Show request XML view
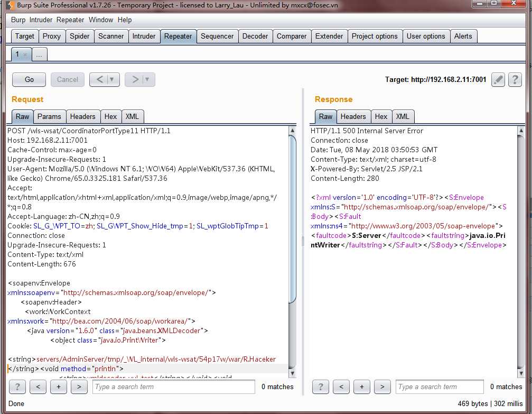Screen dimensions: 532x414 coord(132,116)
